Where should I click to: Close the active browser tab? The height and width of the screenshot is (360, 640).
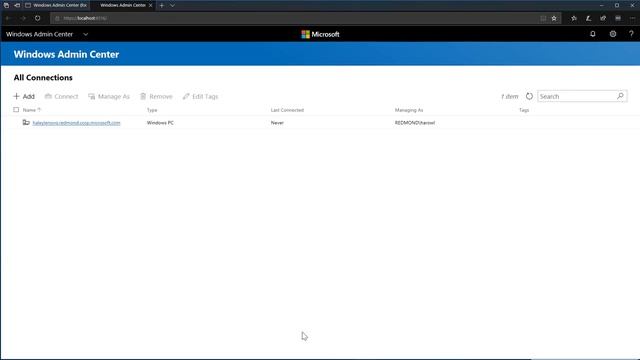click(151, 5)
